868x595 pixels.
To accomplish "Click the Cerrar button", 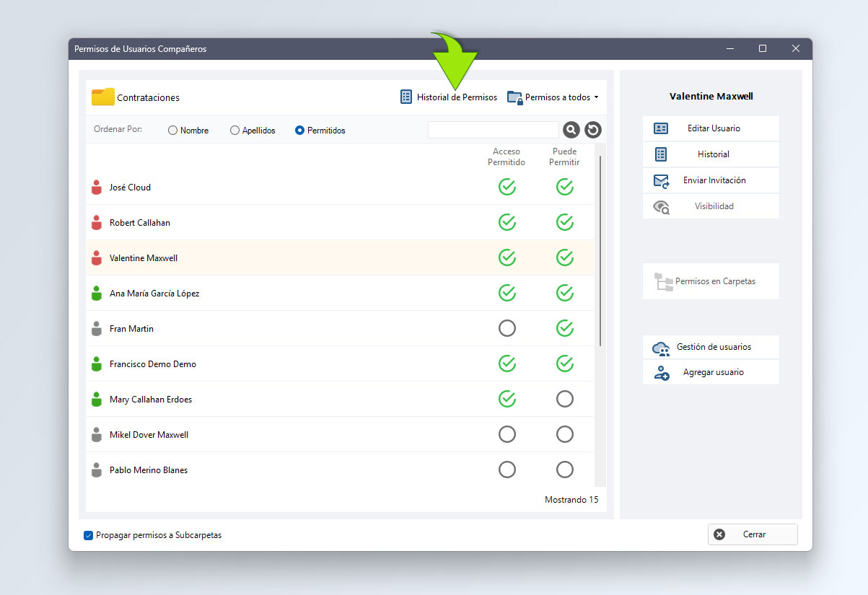I will coord(753,534).
